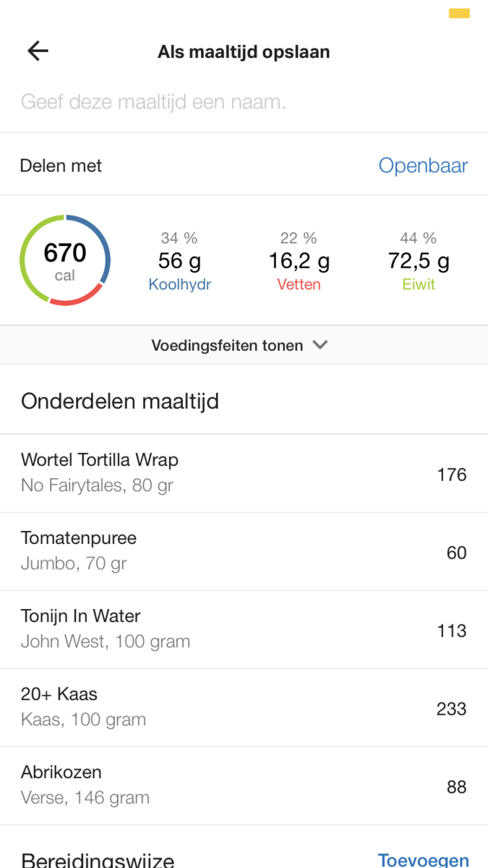
Task: Click the Bereidingswijze section heading
Action: [98, 860]
